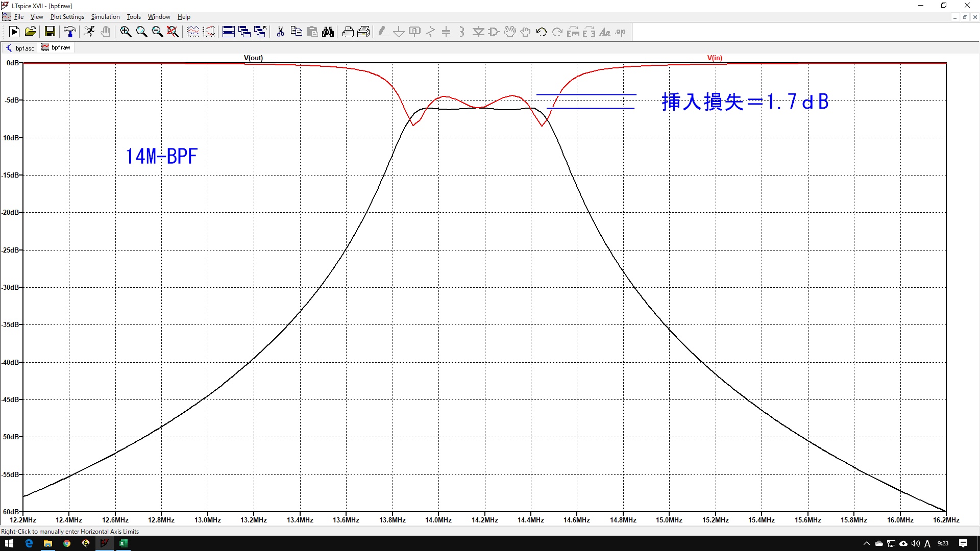980x551 pixels.
Task: Click the Cascade Windows icon
Action: [x=244, y=32]
